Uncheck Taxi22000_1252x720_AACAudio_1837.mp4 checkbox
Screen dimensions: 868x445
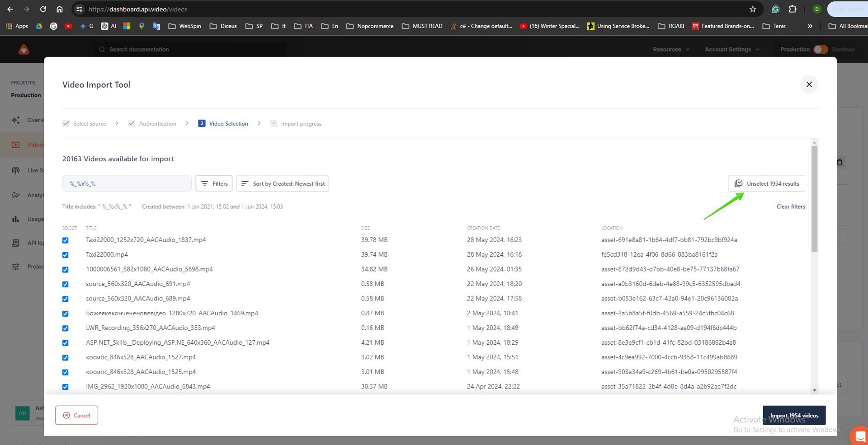tap(66, 240)
